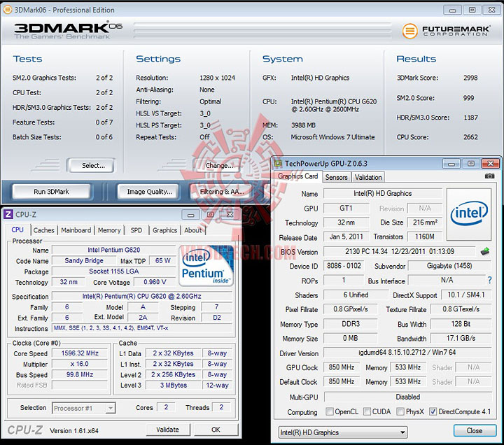Open the SPD tab in CPU-Z
Image resolution: width=504 pixels, height=445 pixels.
pyautogui.click(x=136, y=230)
